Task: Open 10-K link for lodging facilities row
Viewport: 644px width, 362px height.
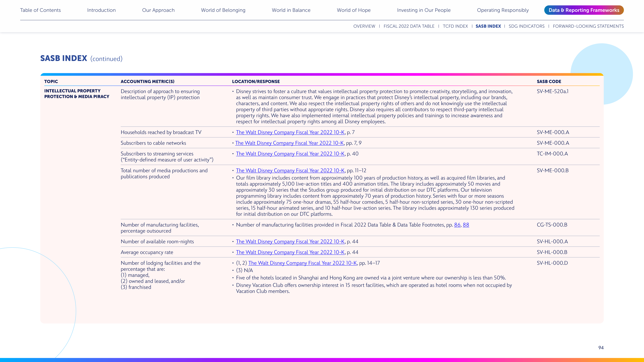Action: pos(303,263)
